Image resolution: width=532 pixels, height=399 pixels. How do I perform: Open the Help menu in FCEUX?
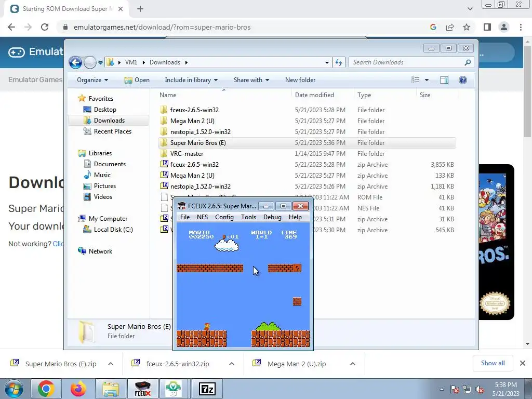295,217
